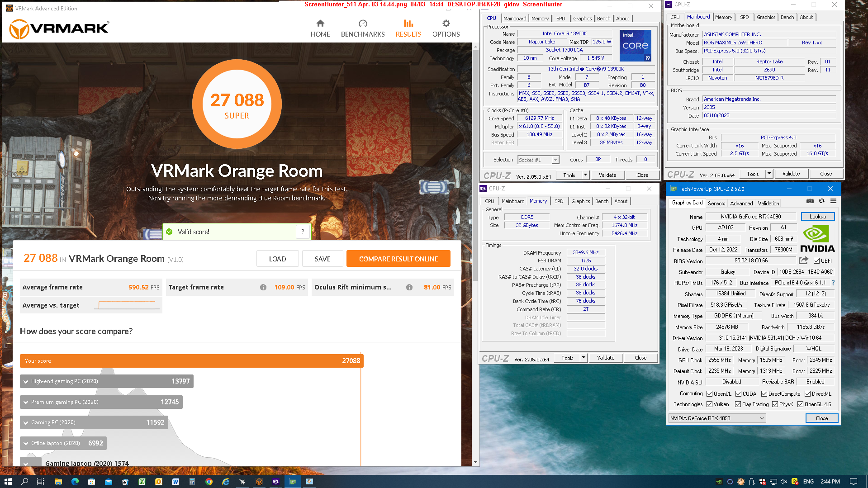Click the Intel Core i9 logo in CPU-Z
868x488 pixels.
click(636, 45)
